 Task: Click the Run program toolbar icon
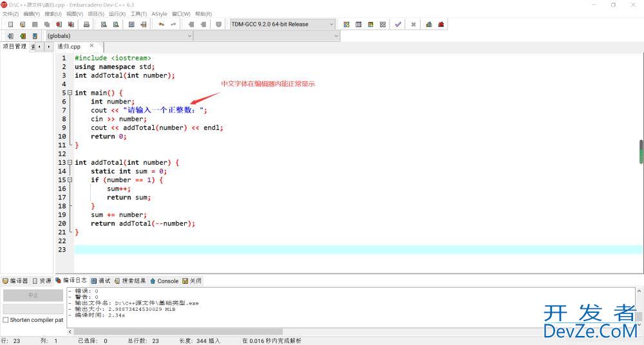click(359, 24)
